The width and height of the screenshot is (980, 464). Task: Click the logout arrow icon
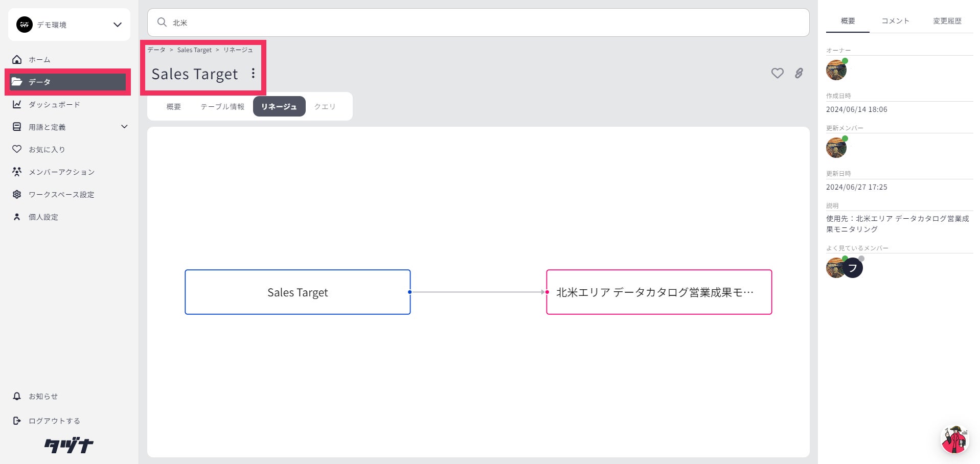(17, 421)
